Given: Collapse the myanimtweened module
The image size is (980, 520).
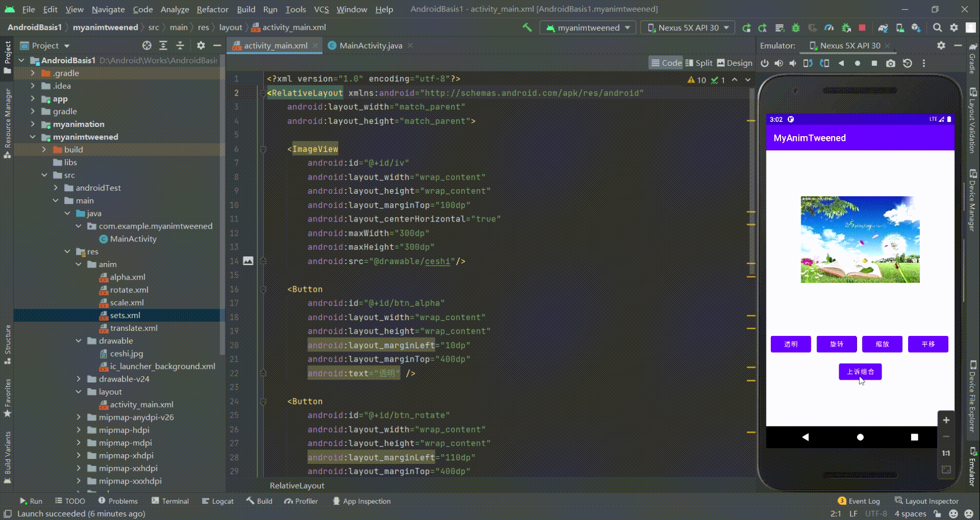Looking at the screenshot, I should coord(33,137).
